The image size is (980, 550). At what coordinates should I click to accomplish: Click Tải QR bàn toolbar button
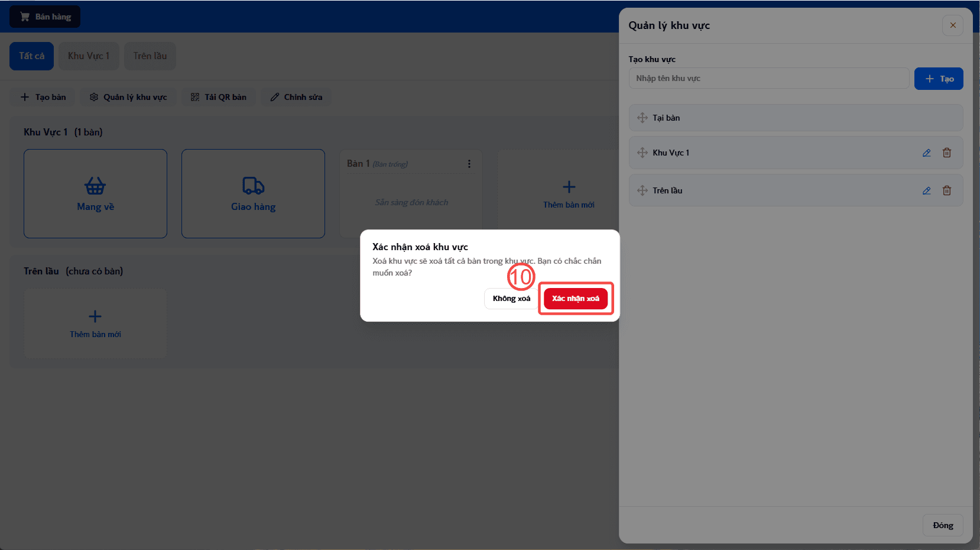(x=219, y=97)
